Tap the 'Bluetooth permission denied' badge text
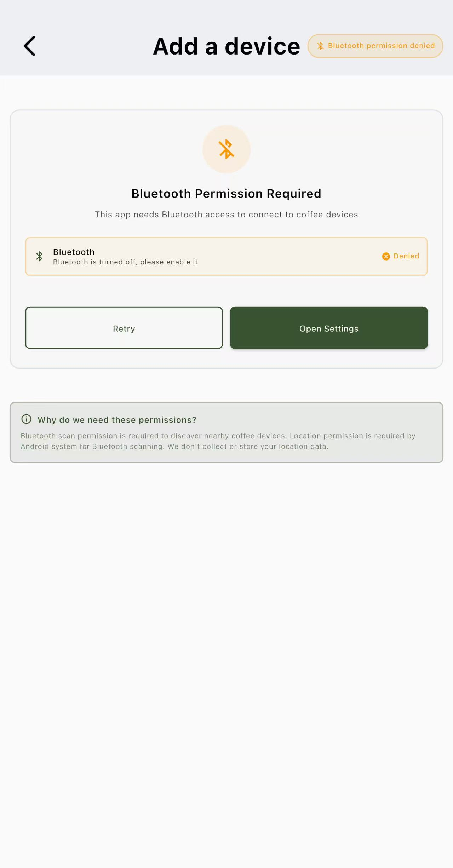This screenshot has width=453, height=868. (x=381, y=46)
